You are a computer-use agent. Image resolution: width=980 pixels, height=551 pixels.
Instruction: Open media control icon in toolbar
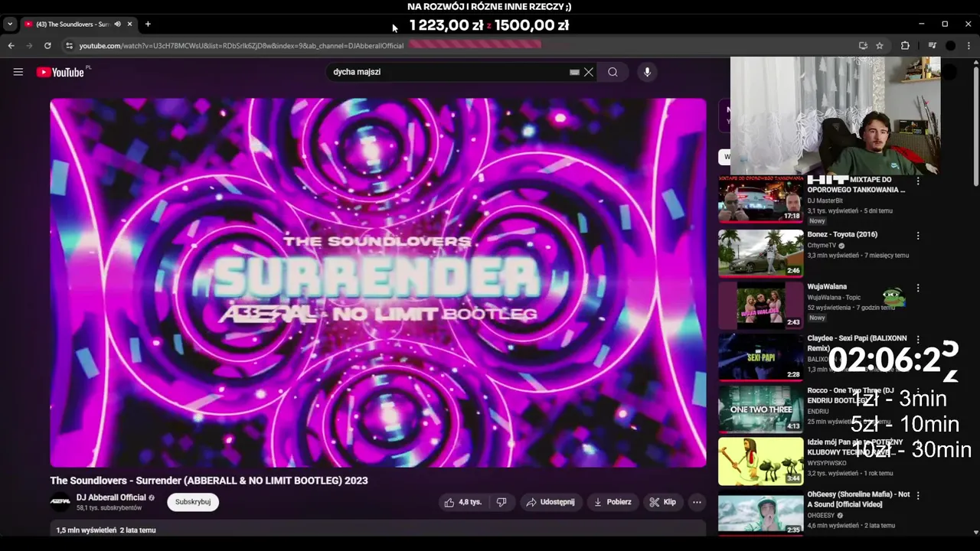pos(932,46)
